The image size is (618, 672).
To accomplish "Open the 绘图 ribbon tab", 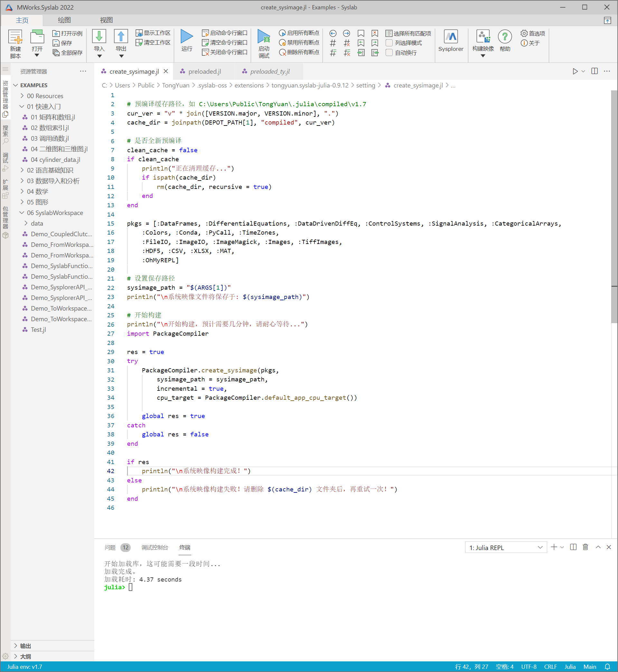I will (x=64, y=20).
